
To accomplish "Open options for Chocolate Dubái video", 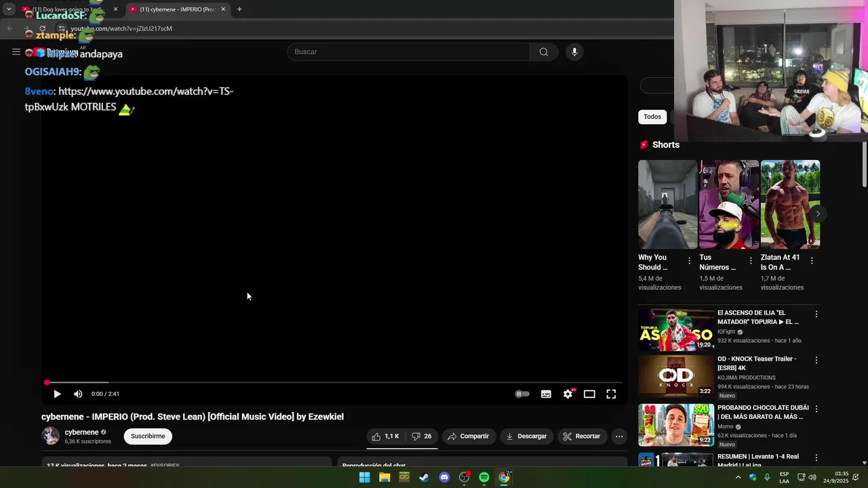I will click(816, 409).
